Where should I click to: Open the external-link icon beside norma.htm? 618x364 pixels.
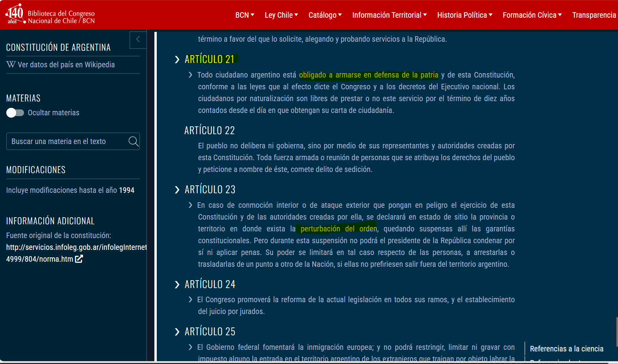(79, 259)
